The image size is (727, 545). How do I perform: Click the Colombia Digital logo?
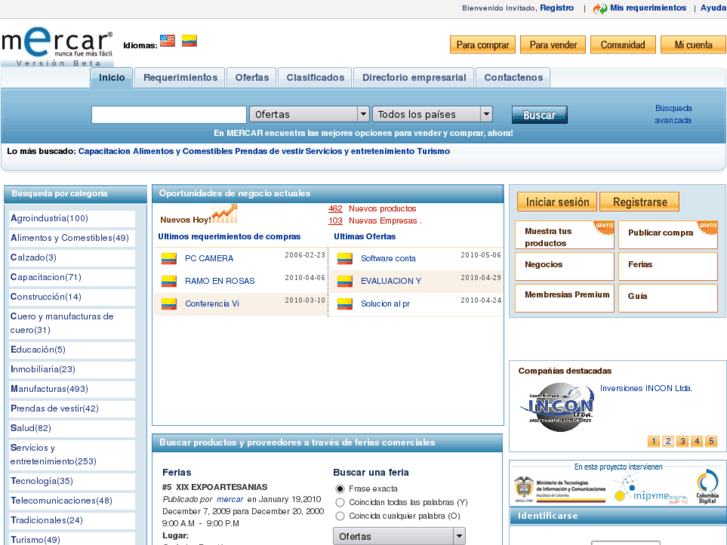pos(708,487)
